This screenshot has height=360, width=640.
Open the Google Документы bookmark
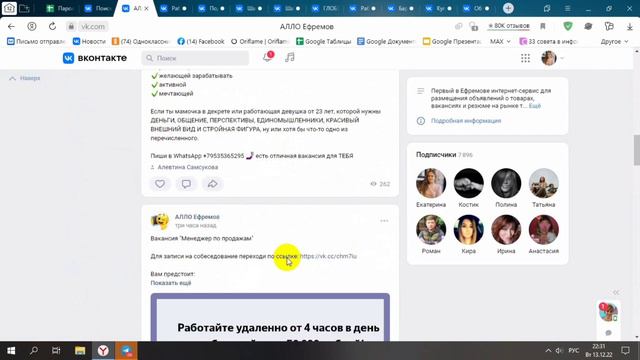(x=386, y=42)
